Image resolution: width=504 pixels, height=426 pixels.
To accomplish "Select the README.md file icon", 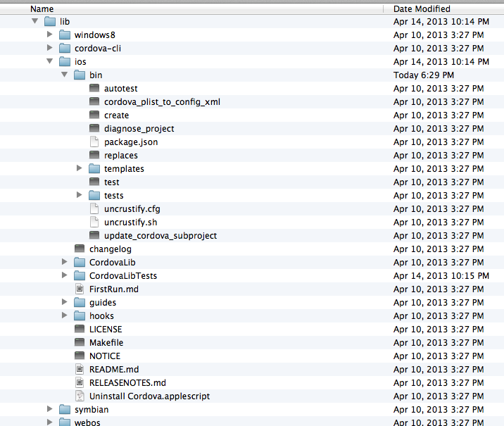I will point(80,369).
